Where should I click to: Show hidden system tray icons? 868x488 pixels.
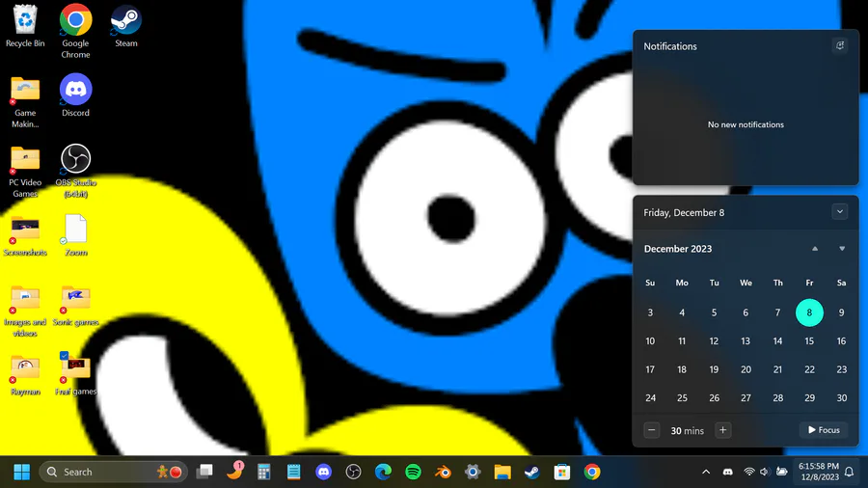(x=706, y=472)
